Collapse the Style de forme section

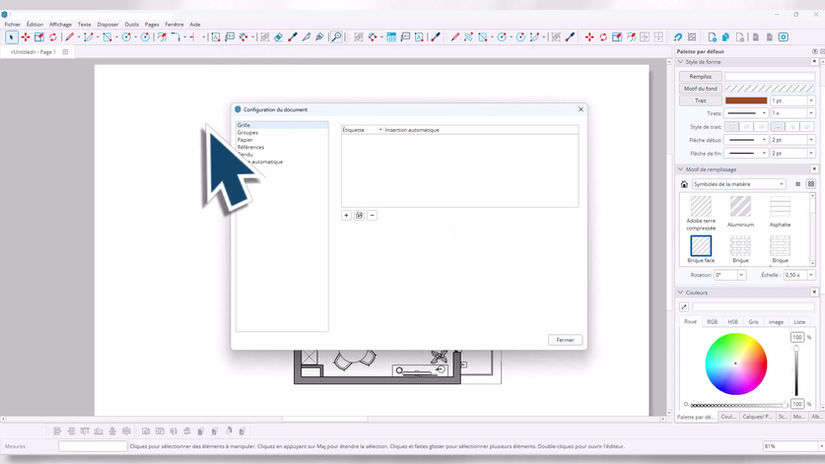(680, 62)
